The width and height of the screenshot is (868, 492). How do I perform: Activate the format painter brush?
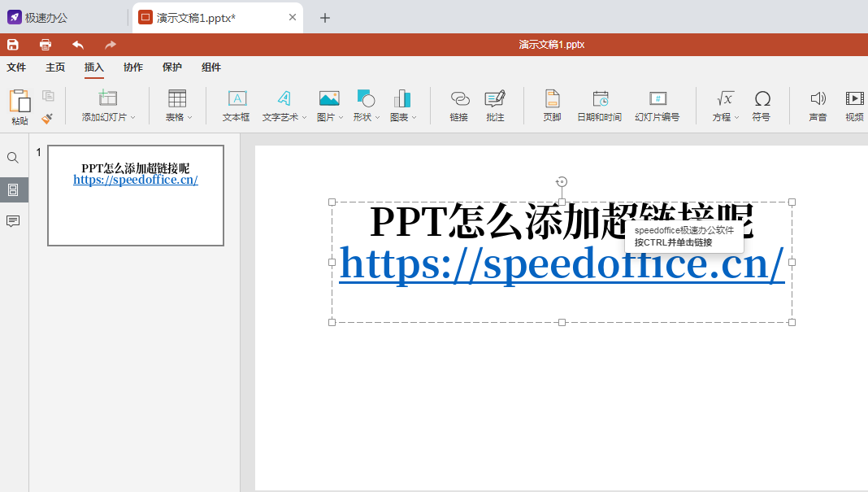point(47,118)
